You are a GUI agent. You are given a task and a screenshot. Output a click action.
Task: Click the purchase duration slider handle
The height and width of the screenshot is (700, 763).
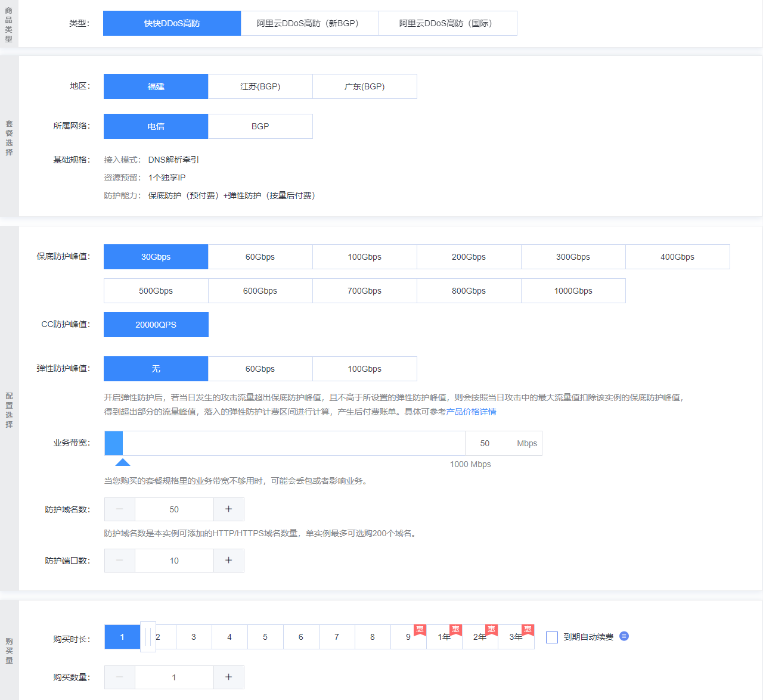[x=148, y=637]
